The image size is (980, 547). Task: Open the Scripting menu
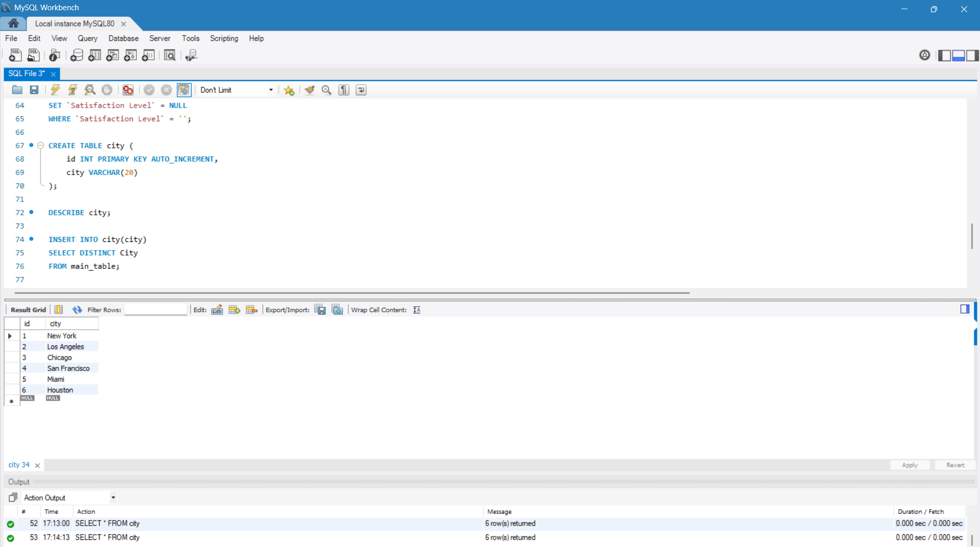point(224,38)
